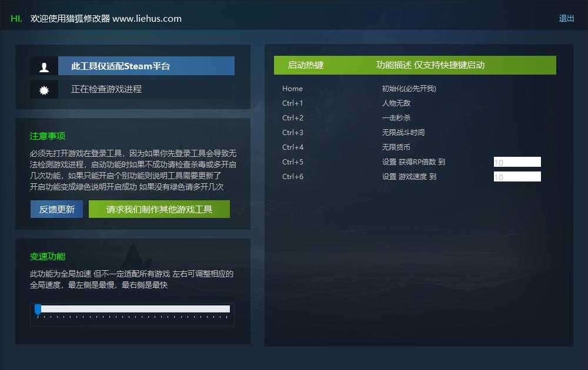Click the loading spinner gear icon
The image size is (588, 370).
(44, 90)
